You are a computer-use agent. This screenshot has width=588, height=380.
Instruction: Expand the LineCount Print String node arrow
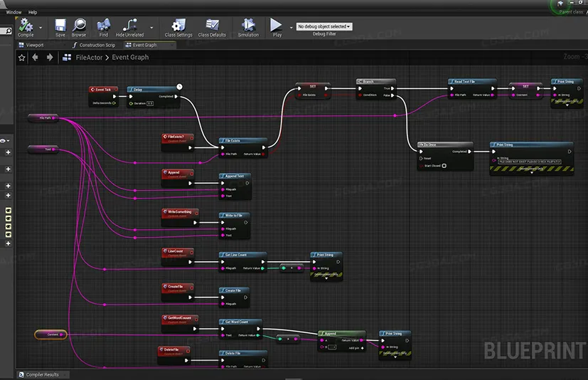point(326,279)
